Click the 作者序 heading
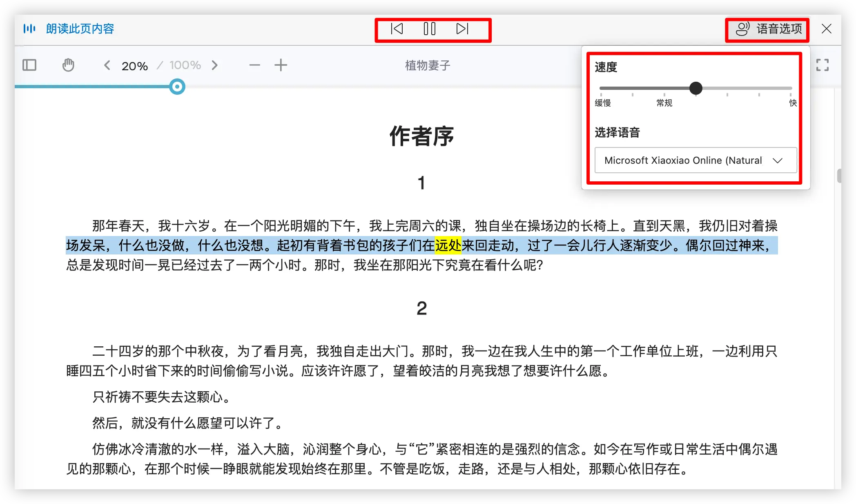856x504 pixels. (x=422, y=136)
